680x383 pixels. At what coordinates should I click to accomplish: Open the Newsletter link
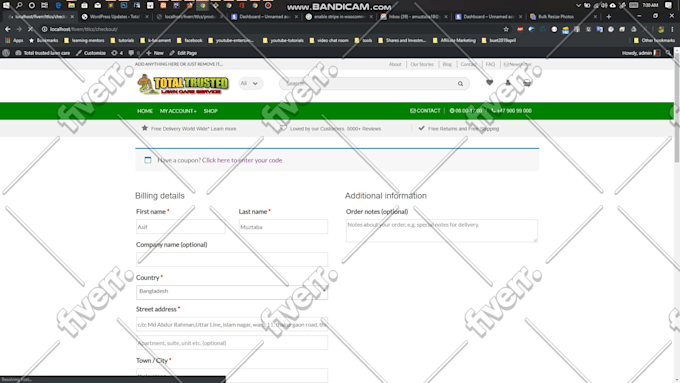tap(517, 64)
